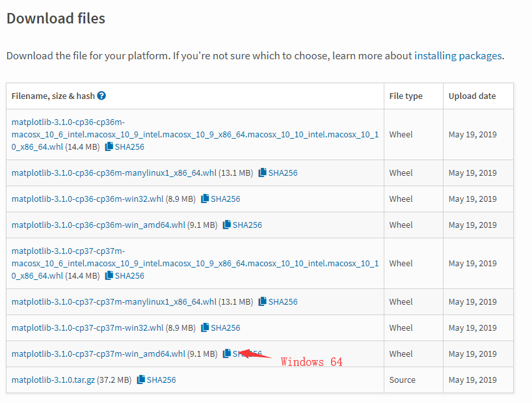Click the upload date of the tar.gz row
This screenshot has height=403, width=532.
tap(473, 380)
